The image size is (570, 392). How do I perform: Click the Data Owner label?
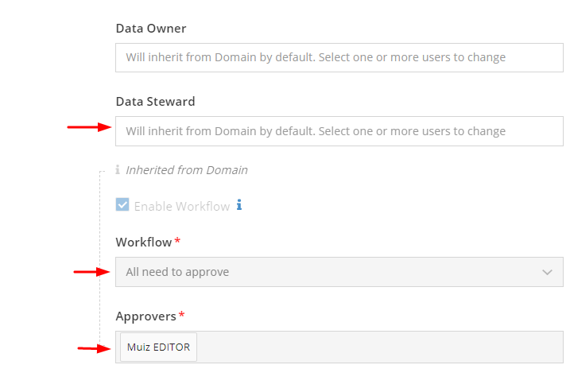tap(151, 29)
